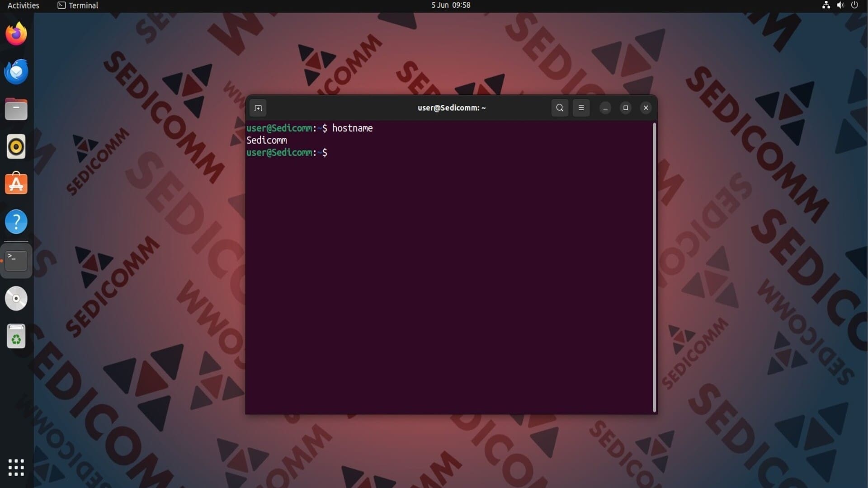Open a new terminal tab

point(258,108)
